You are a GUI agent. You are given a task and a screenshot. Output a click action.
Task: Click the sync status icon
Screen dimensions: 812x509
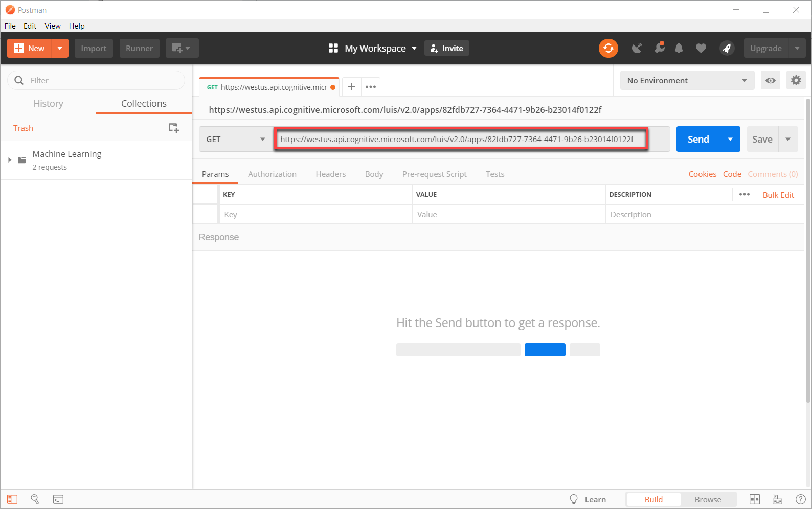608,48
